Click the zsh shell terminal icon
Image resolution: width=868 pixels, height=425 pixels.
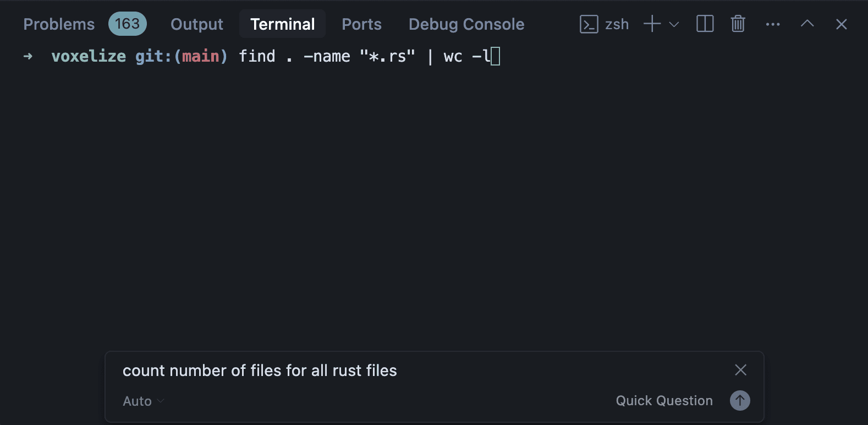coord(589,24)
